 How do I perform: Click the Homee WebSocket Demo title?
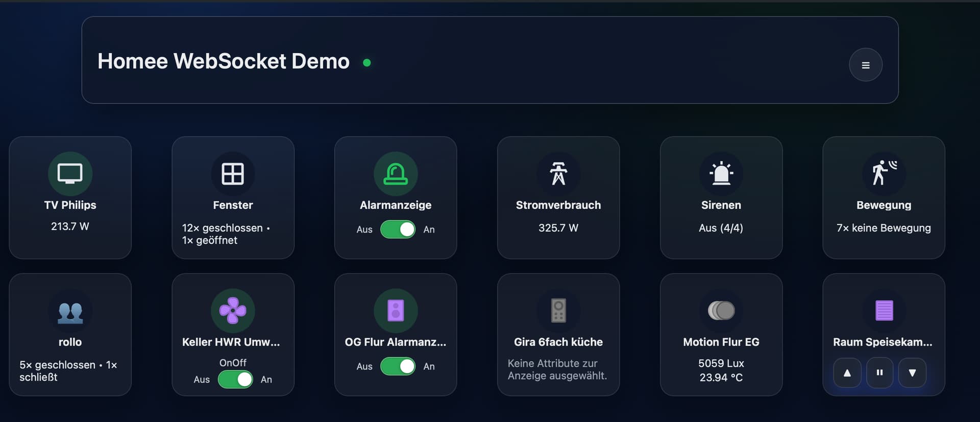(x=224, y=61)
